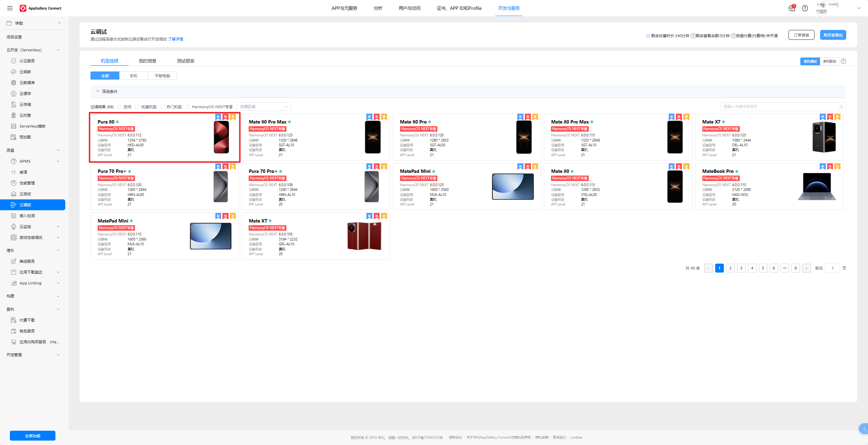Viewport: 868px width, 445px height.
Task: Click the help question mark icon in header
Action: 805,8
